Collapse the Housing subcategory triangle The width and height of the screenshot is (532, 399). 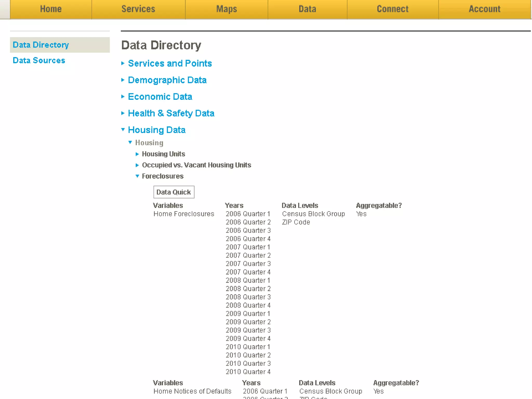(x=130, y=142)
